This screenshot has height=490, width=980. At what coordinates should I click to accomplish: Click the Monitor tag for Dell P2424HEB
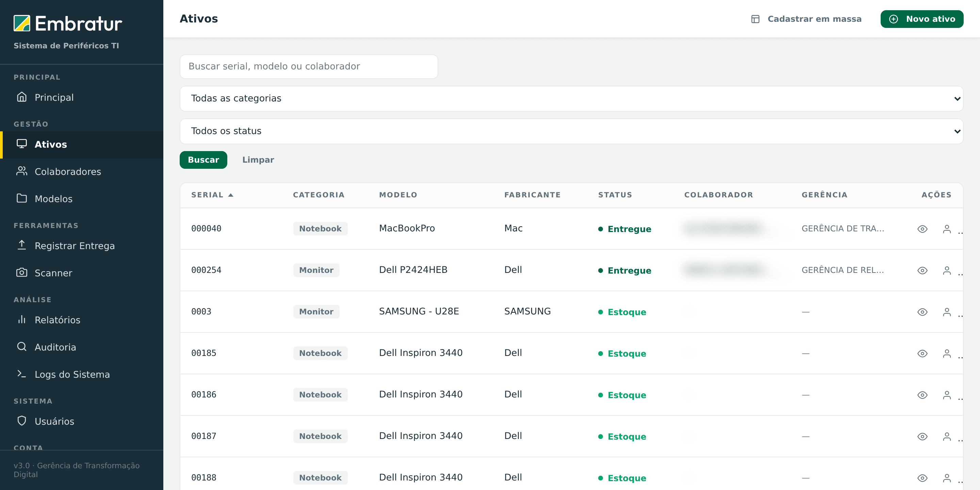click(x=316, y=270)
